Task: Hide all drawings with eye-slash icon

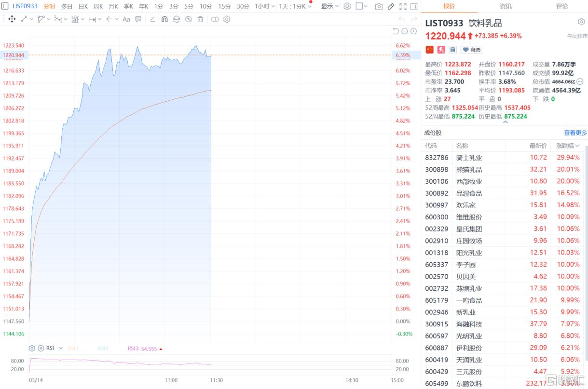Action: 188,19
